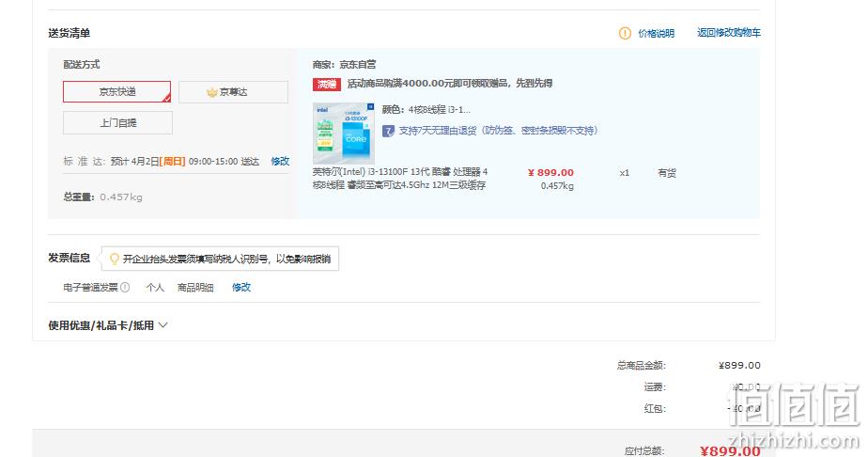The height and width of the screenshot is (457, 868).
Task: Click 修改 for invoice information
Action: 241,287
